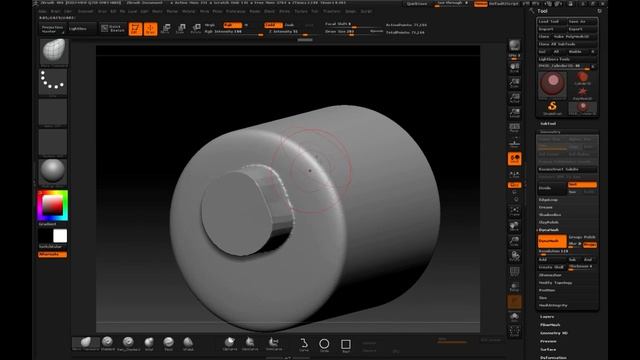The width and height of the screenshot is (640, 360).
Task: Expand the Layers section
Action: tap(547, 317)
